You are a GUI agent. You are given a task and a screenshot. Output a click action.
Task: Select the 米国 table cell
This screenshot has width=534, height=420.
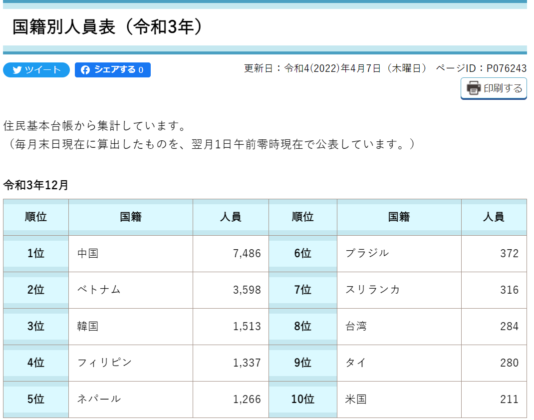[399, 399]
